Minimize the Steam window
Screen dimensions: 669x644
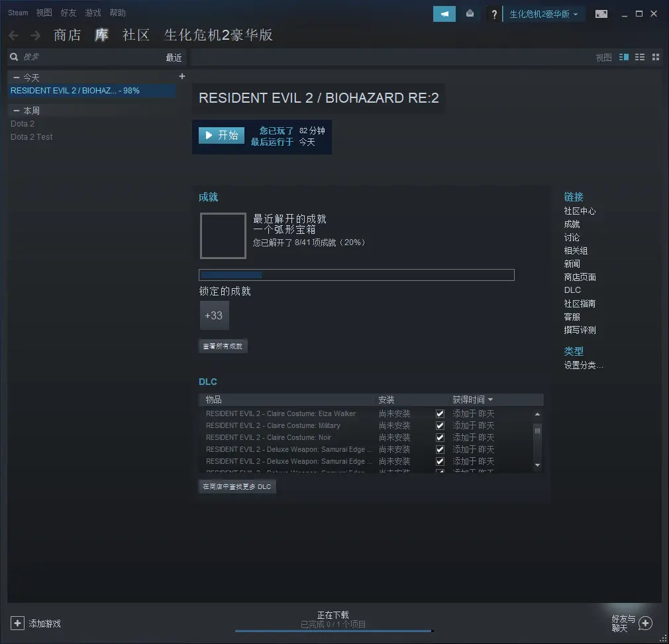click(625, 15)
